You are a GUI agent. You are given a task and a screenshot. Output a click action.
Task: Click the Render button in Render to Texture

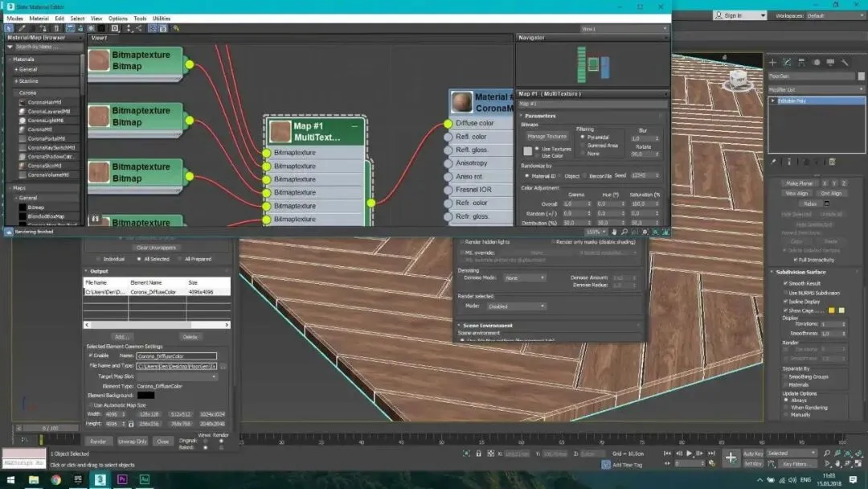pyautogui.click(x=99, y=442)
